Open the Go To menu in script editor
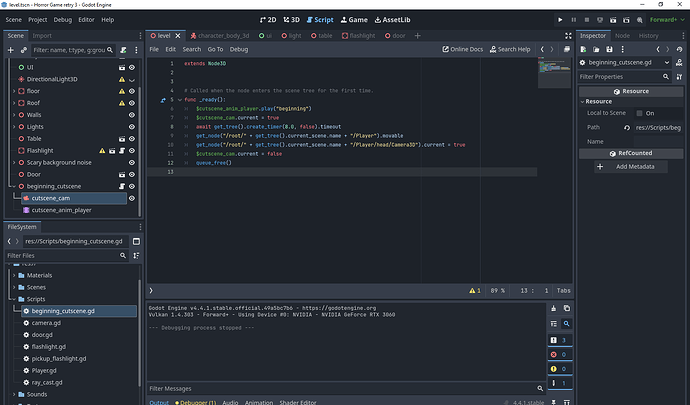Screen dimensions: 690x405 tap(215, 49)
